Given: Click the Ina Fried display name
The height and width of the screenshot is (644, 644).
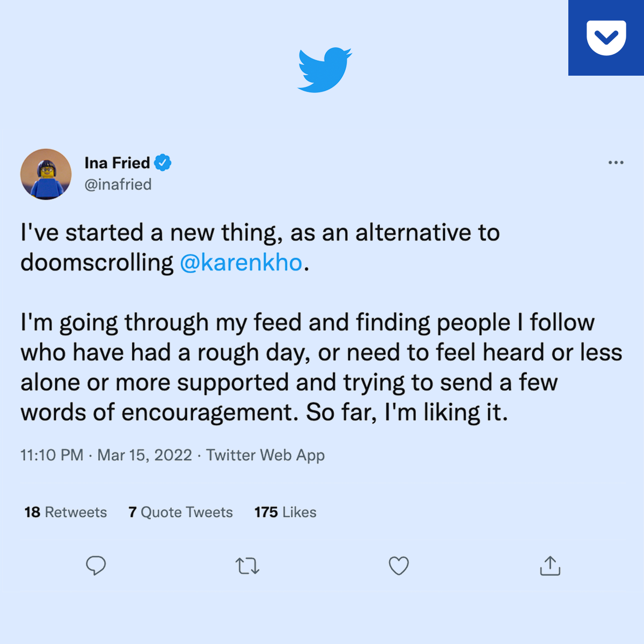Looking at the screenshot, I should pos(117,163).
